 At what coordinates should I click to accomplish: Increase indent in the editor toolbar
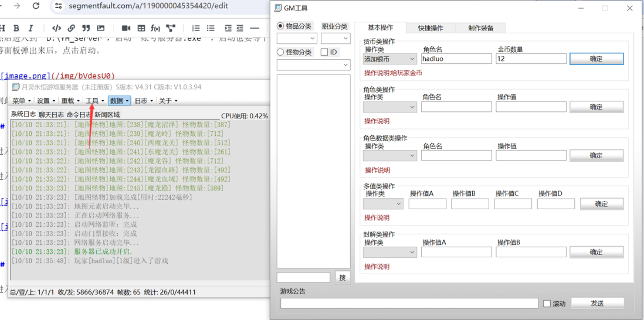coord(228,28)
